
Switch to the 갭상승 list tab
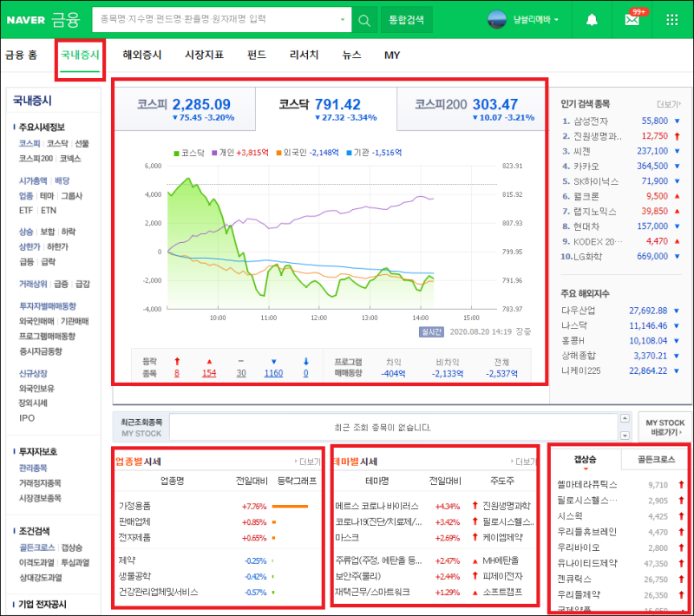[x=585, y=460]
